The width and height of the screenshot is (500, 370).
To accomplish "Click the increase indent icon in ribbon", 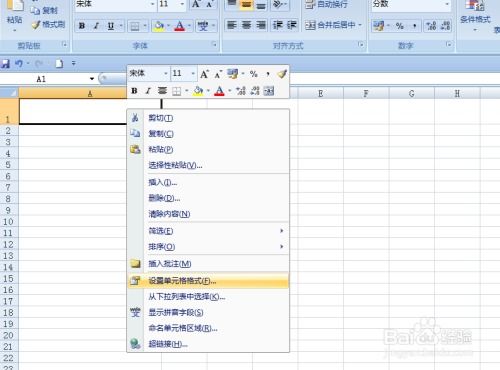I will click(x=292, y=25).
